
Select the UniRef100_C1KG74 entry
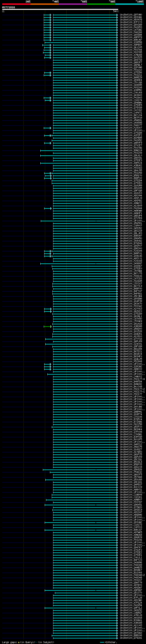(x=131, y=100)
